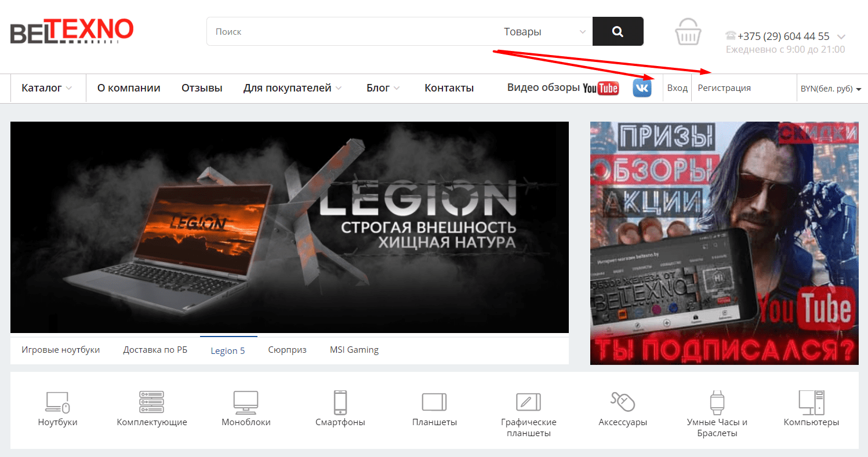Open the VK social network icon
Viewport: 868px width, 457px height.
coord(642,88)
